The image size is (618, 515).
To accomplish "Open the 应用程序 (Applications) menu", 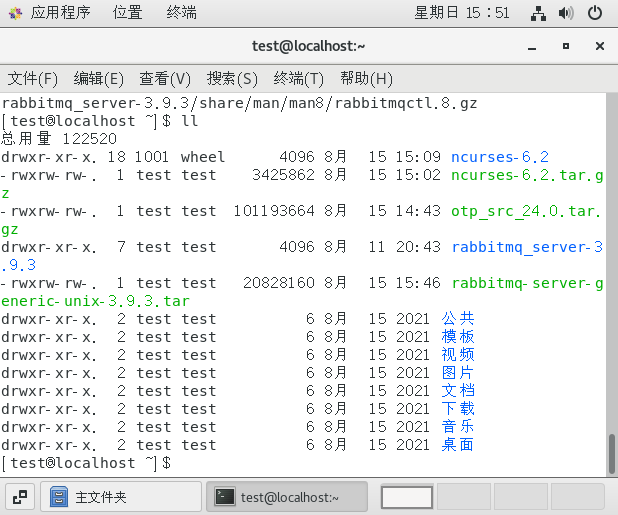I will point(60,13).
